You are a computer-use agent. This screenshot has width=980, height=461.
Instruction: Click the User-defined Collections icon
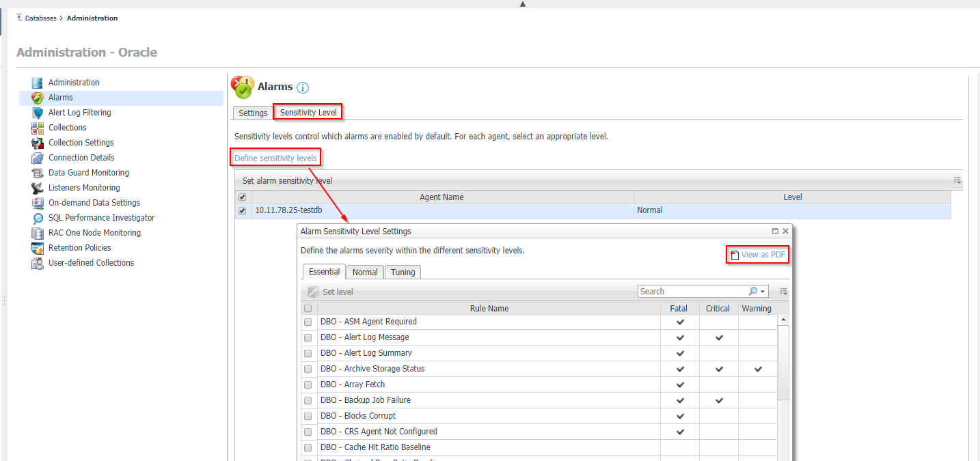pos(38,263)
